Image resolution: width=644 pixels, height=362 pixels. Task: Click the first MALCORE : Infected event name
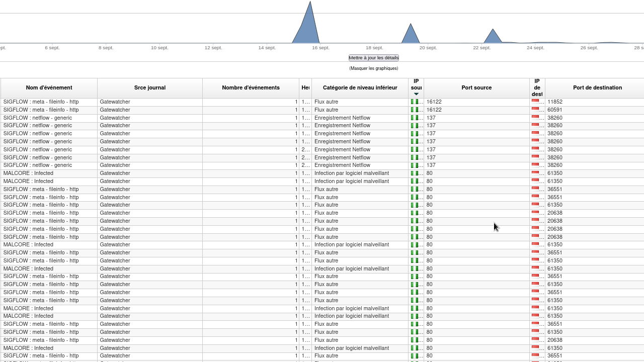(x=28, y=173)
